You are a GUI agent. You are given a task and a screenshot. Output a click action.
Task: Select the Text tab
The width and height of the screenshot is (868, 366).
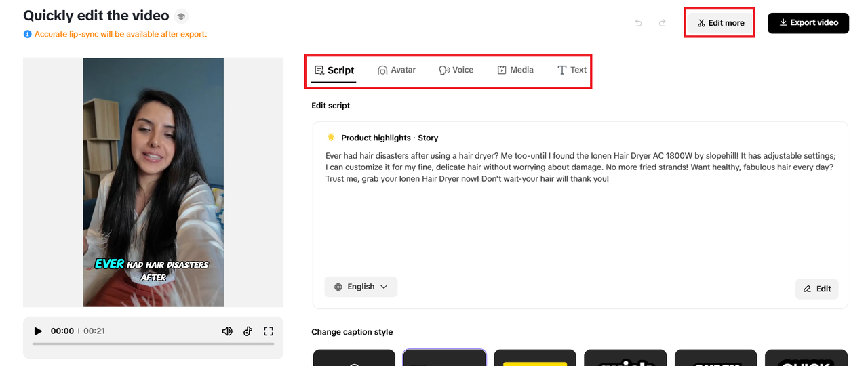572,70
